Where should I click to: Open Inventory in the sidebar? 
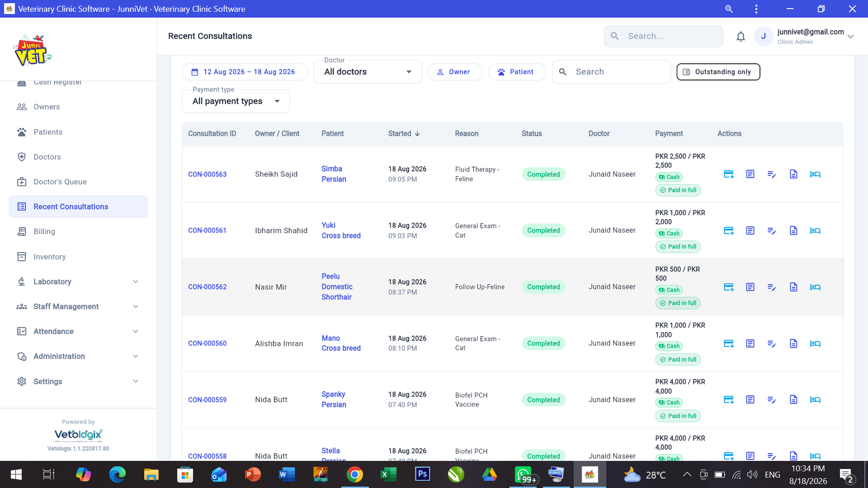(78, 256)
